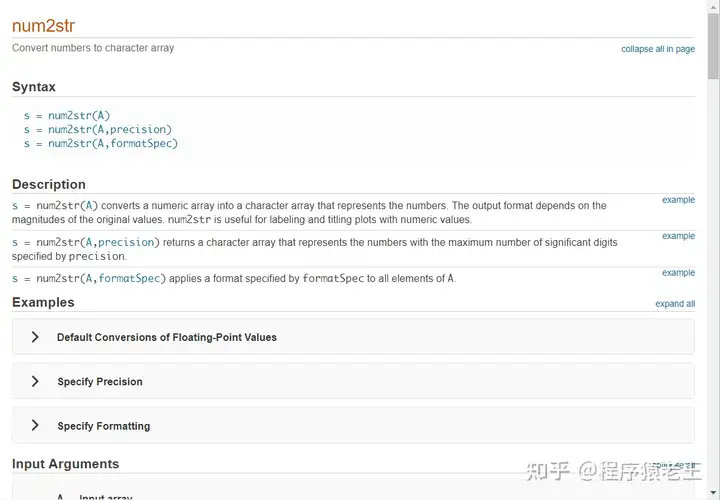Open example link for num2str(A) description
The image size is (720, 500).
pos(678,200)
